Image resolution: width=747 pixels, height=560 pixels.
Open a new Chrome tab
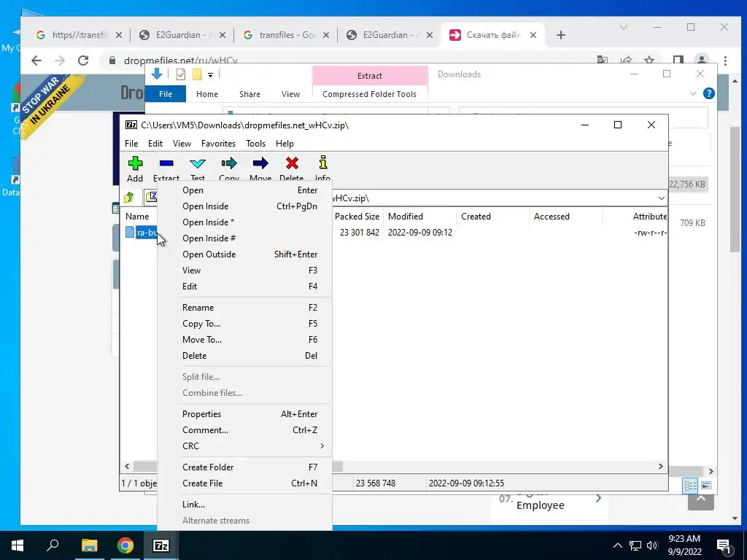(x=561, y=35)
